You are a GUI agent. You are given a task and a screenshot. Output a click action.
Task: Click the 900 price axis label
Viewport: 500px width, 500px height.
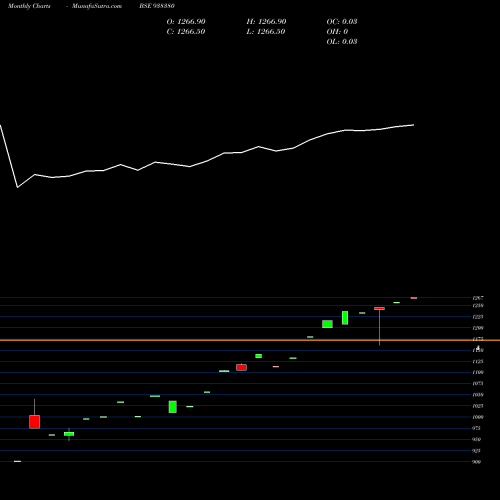pyautogui.click(x=477, y=462)
